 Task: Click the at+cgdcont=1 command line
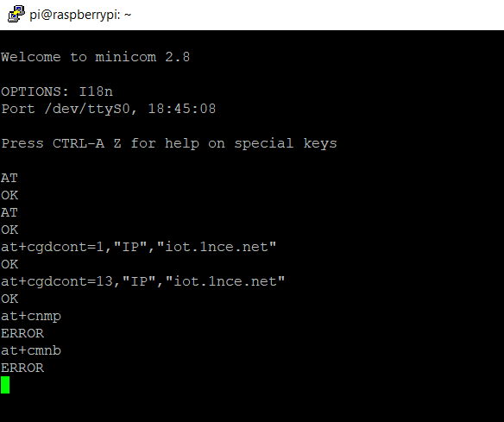[x=139, y=247]
